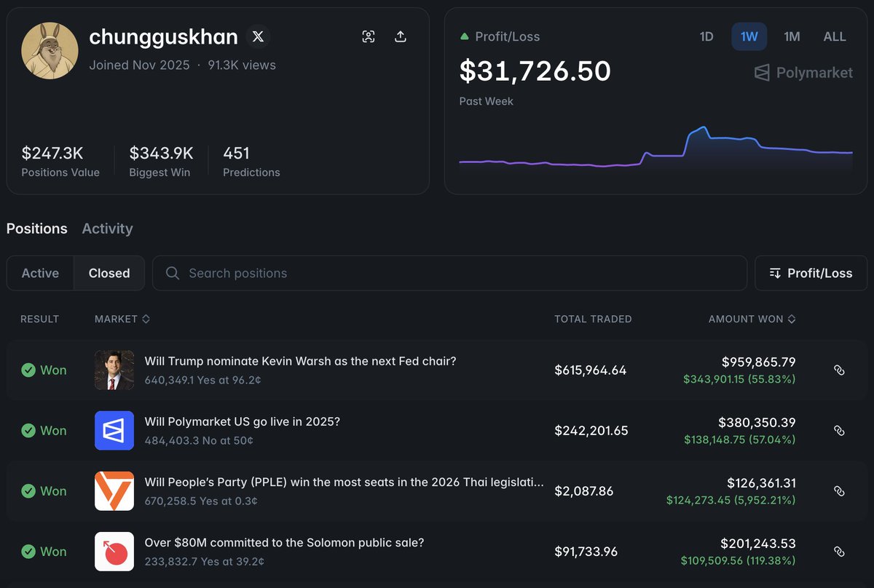
Task: Click 233,832.7 Yes at 39.2¢ text
Action: click(x=204, y=561)
